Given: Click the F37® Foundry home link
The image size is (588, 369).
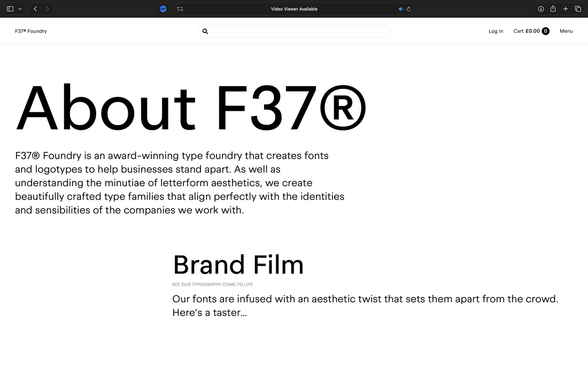Looking at the screenshot, I should 31,31.
